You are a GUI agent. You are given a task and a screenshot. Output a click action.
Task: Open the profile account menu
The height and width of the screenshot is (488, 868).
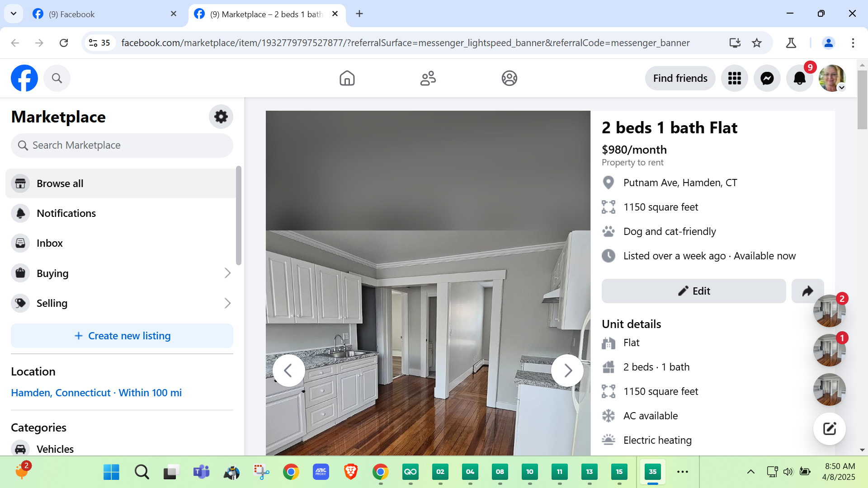coord(832,78)
